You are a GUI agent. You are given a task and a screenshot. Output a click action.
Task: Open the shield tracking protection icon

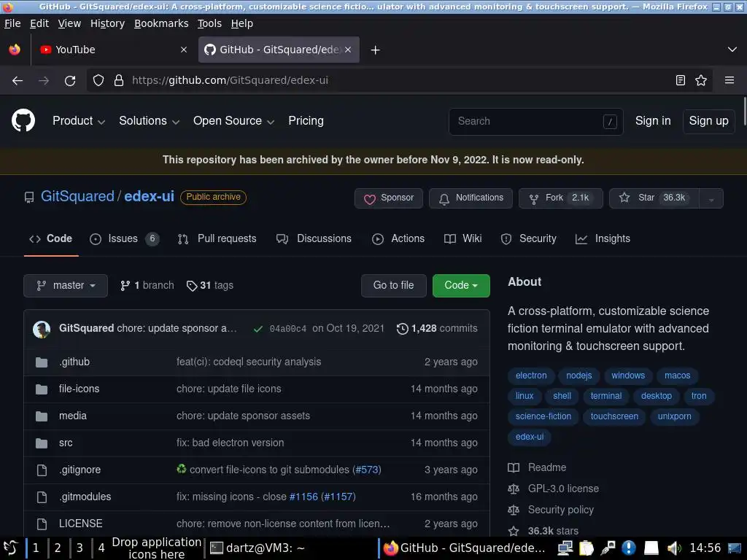[x=98, y=80]
